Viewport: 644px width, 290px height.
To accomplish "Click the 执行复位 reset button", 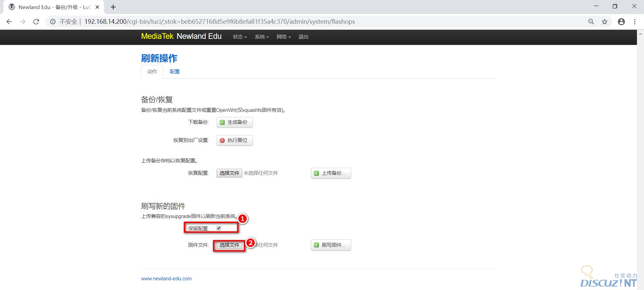I will [x=234, y=140].
